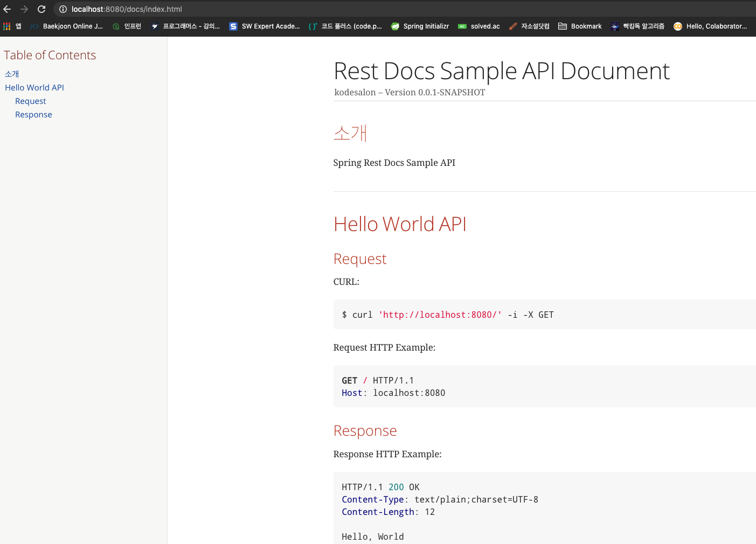The height and width of the screenshot is (544, 756).
Task: Reload the page with the refresh icon
Action: pos(41,9)
